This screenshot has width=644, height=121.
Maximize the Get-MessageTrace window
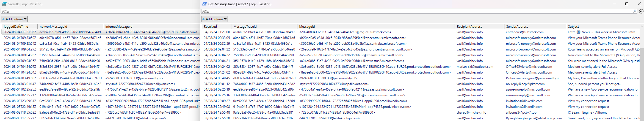click(627, 4)
